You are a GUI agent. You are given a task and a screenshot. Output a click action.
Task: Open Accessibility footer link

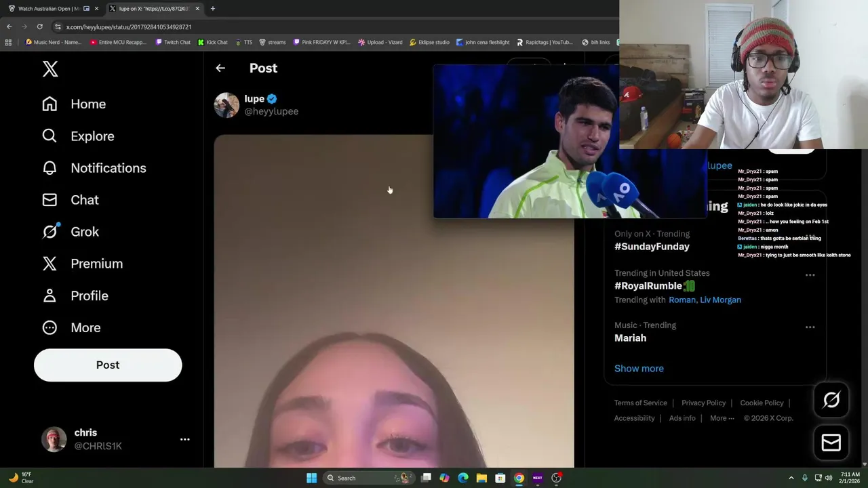634,418
